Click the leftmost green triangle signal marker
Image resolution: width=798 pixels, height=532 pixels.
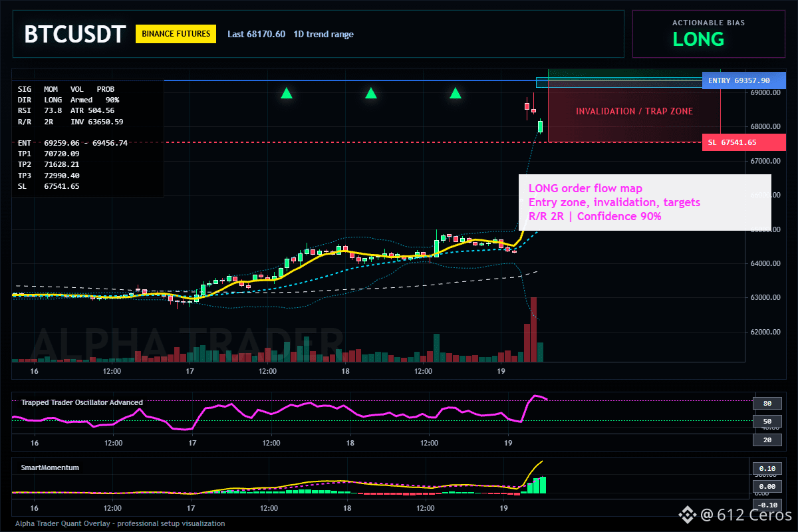pos(287,93)
